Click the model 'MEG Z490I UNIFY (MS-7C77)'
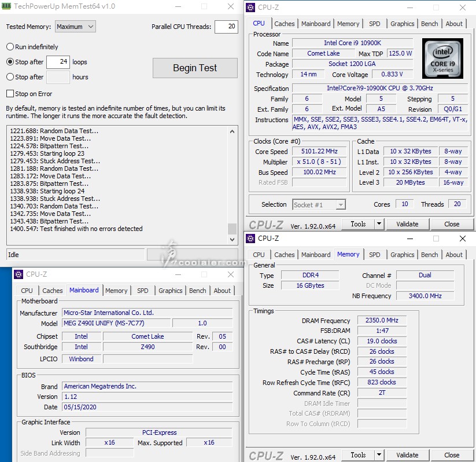 tap(116, 323)
